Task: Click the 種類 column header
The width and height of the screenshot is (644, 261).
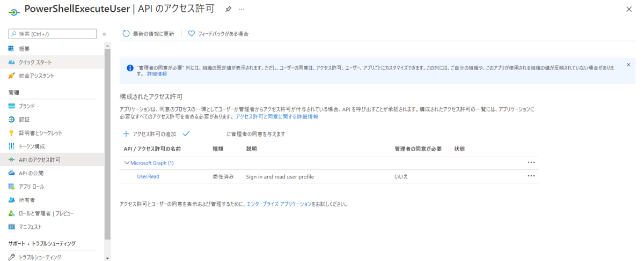Action: pos(218,148)
